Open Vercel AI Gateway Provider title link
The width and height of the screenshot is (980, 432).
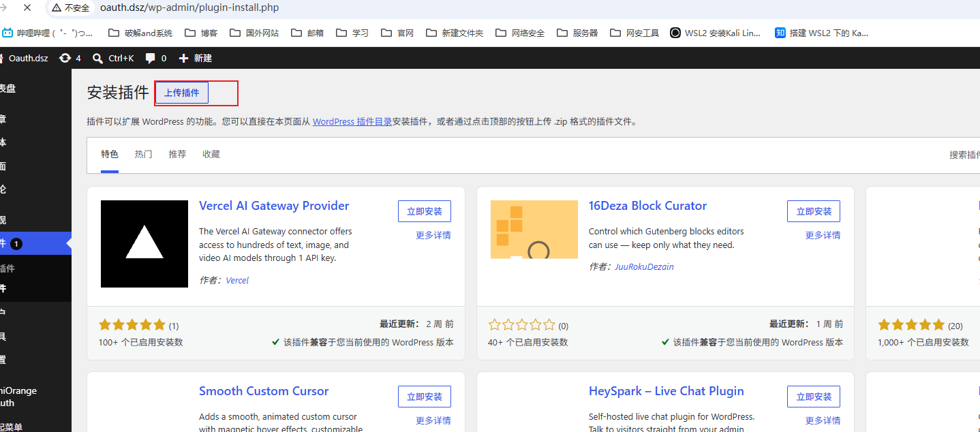(274, 206)
